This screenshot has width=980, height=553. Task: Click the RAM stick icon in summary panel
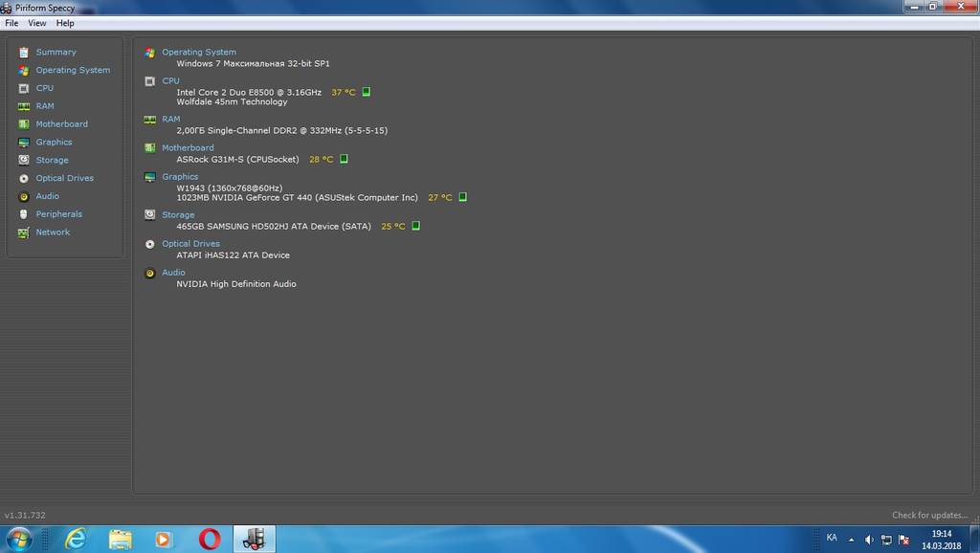(x=150, y=120)
